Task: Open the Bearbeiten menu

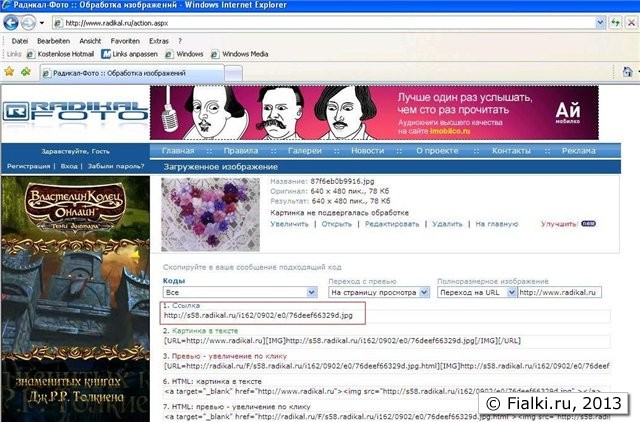Action: 53,41
